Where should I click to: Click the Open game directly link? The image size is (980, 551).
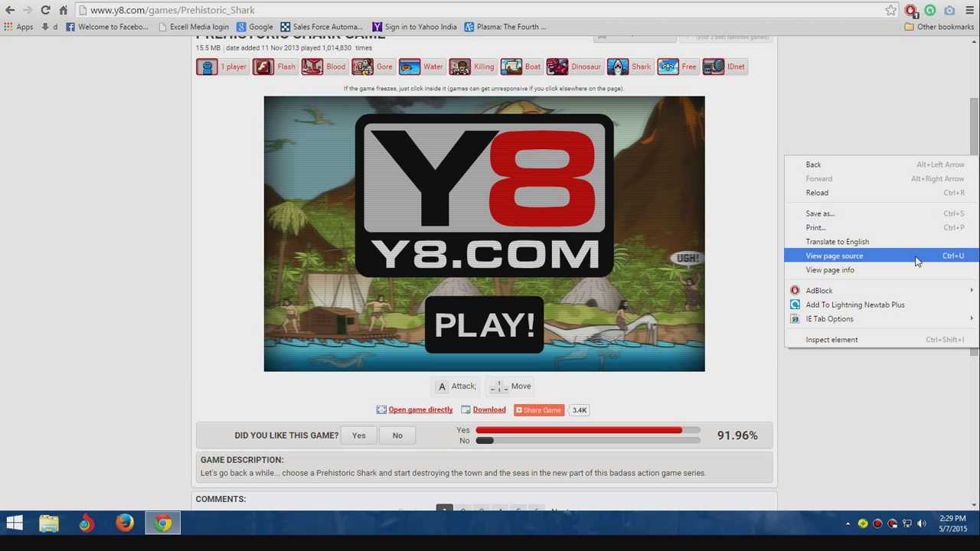click(x=420, y=410)
